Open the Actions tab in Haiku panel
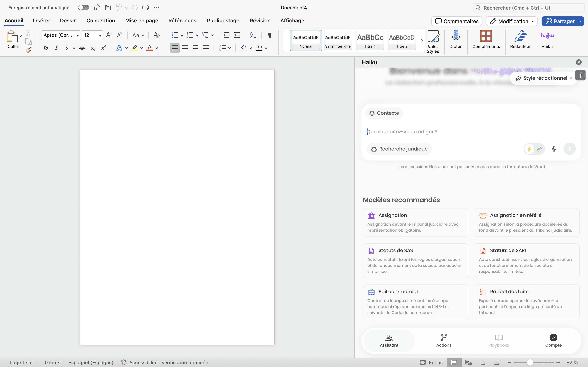The height and width of the screenshot is (367, 588). 444,341
